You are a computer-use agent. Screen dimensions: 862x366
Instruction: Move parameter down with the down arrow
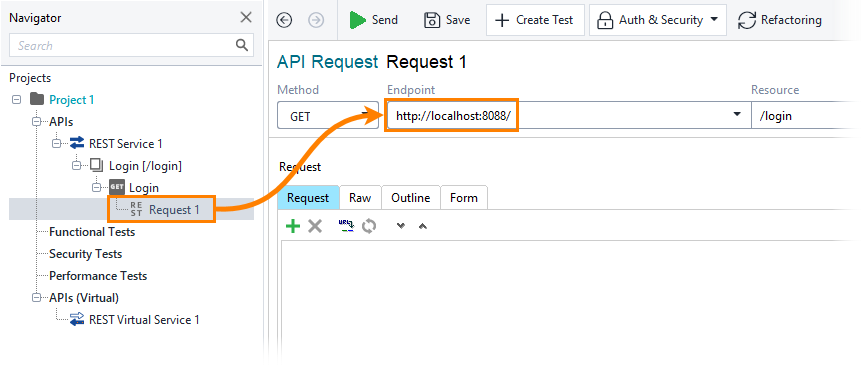point(401,226)
